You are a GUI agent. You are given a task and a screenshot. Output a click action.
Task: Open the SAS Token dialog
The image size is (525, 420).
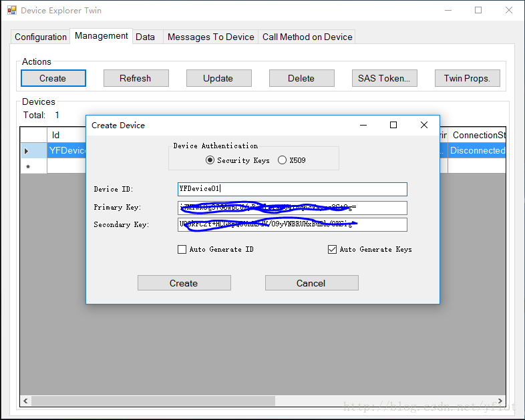[384, 78]
